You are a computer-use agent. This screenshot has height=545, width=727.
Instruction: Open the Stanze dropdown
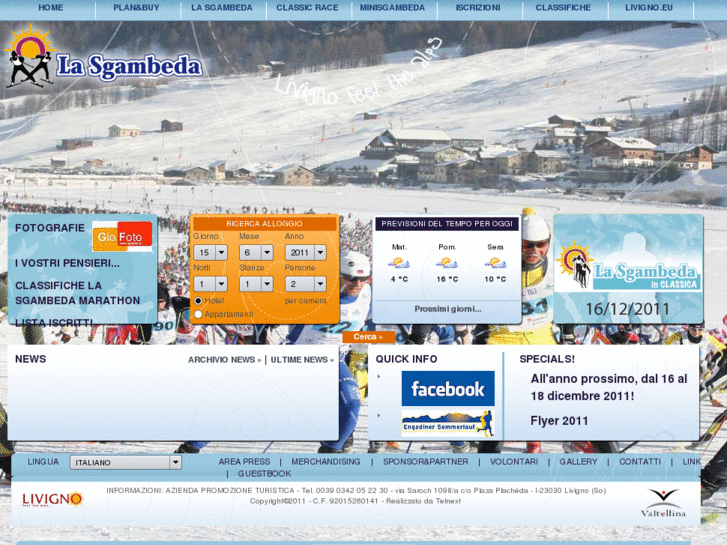pos(256,284)
